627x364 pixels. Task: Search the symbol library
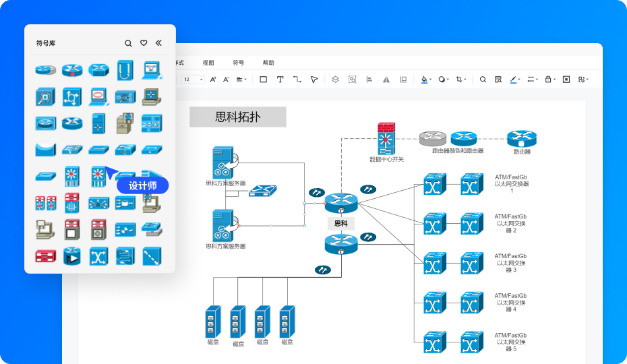128,43
